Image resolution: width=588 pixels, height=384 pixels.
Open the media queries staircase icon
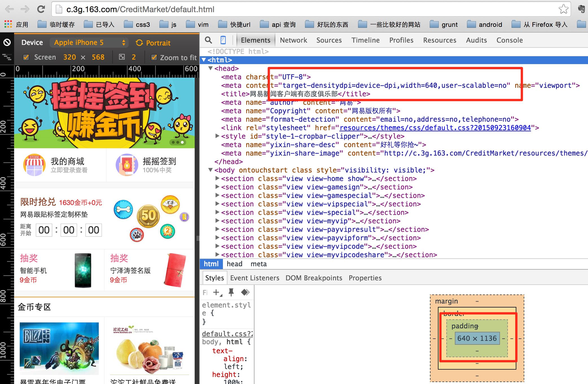click(x=6, y=57)
